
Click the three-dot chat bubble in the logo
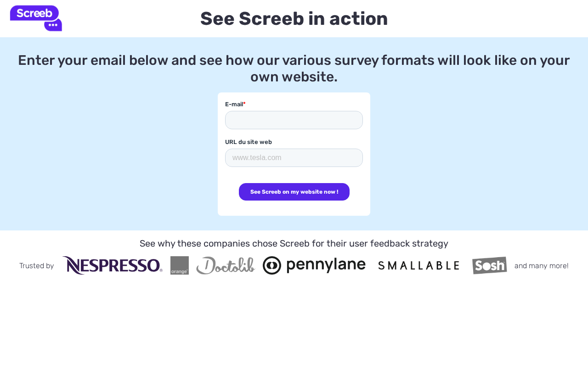pyautogui.click(x=53, y=25)
